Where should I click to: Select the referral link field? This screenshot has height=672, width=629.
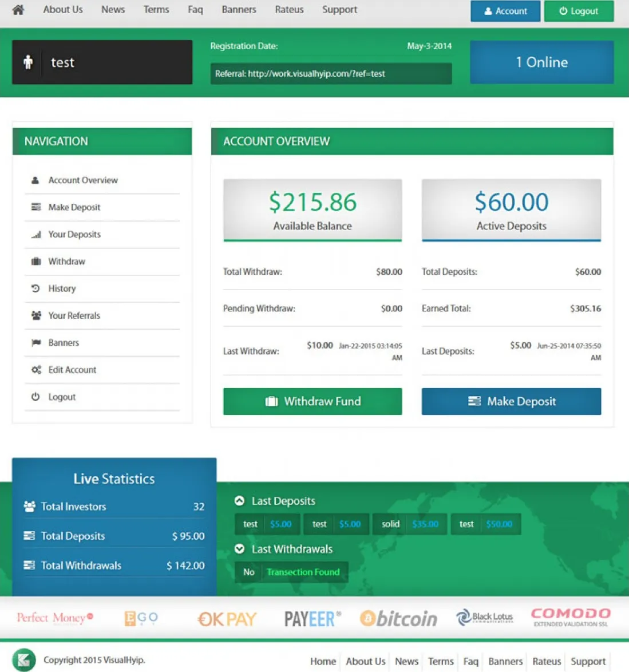coord(331,74)
